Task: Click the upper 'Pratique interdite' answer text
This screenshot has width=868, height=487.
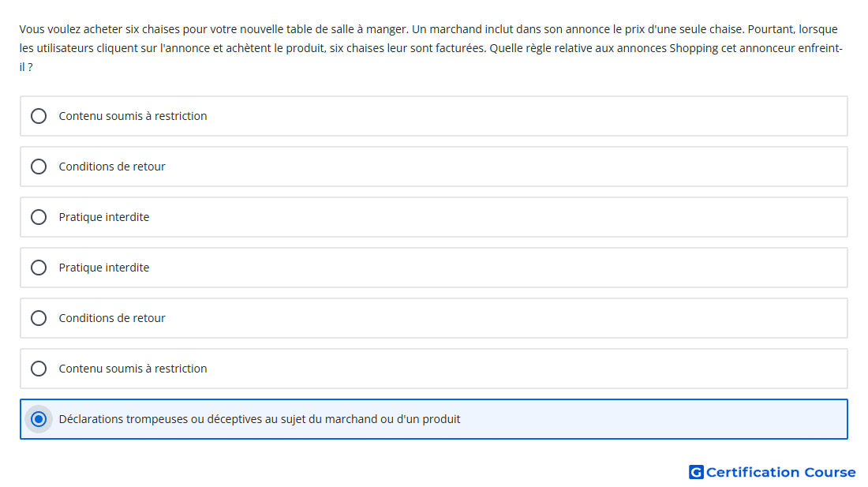Action: [103, 217]
